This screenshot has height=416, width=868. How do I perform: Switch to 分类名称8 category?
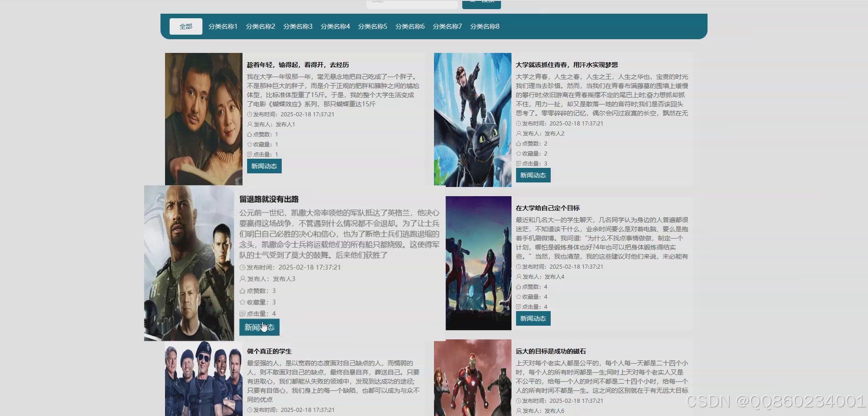click(485, 26)
